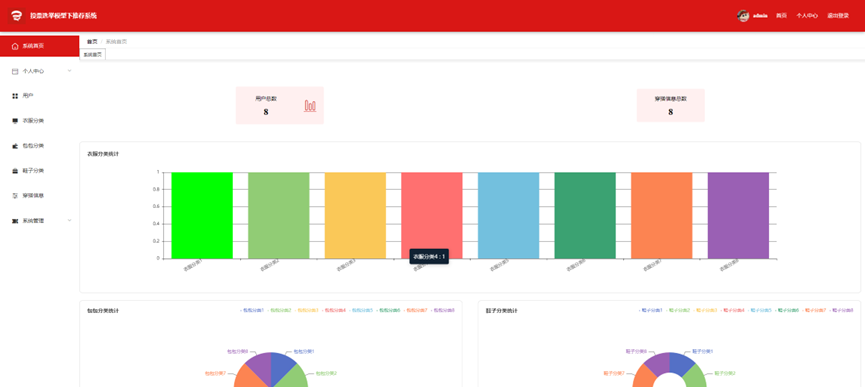Click the purple 包包分类8 pie slice

(x=261, y=366)
